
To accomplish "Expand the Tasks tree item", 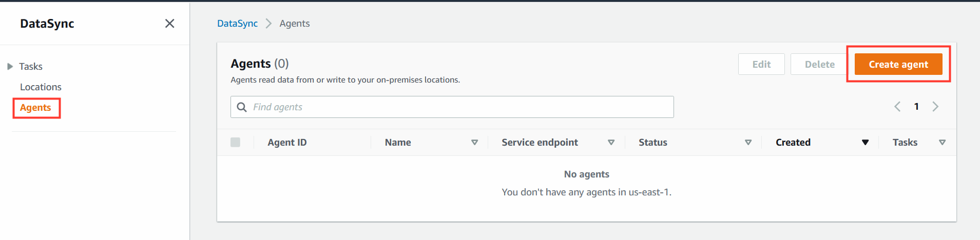I will coord(10,66).
